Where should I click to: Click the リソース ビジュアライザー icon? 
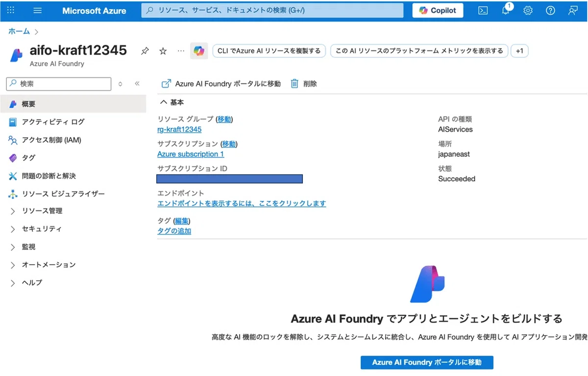pyautogui.click(x=13, y=194)
